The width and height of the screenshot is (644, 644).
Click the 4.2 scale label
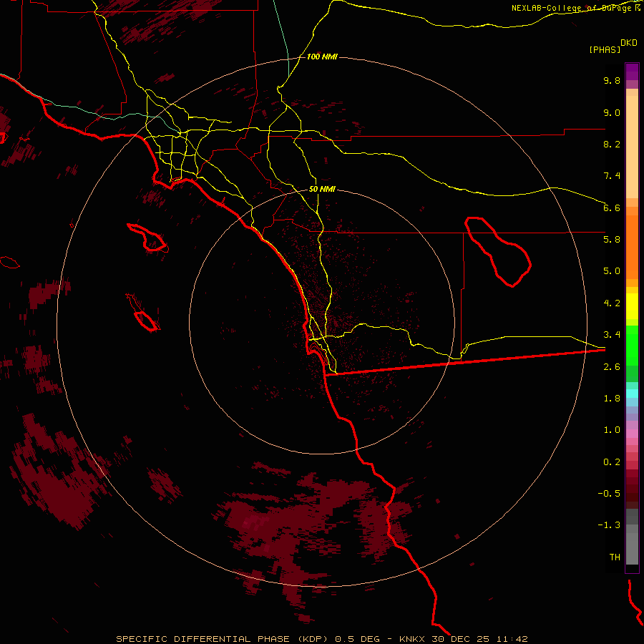pos(612,303)
